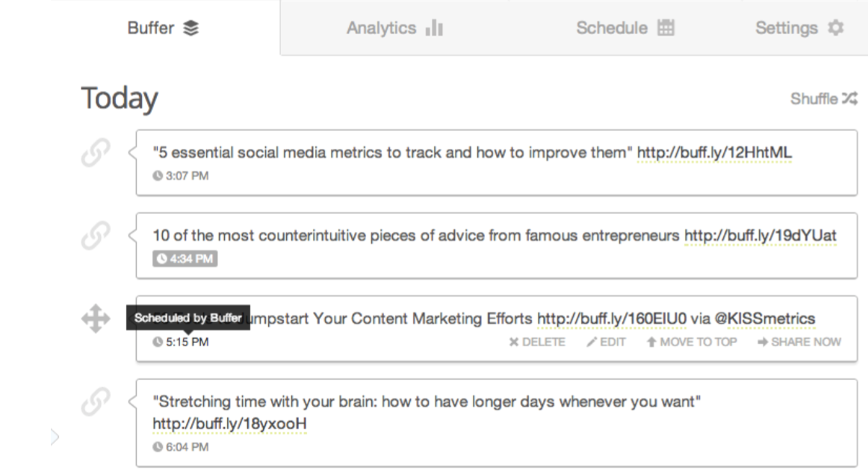Open the buff.ly/12HhtML link
868x471 pixels.
click(x=714, y=153)
